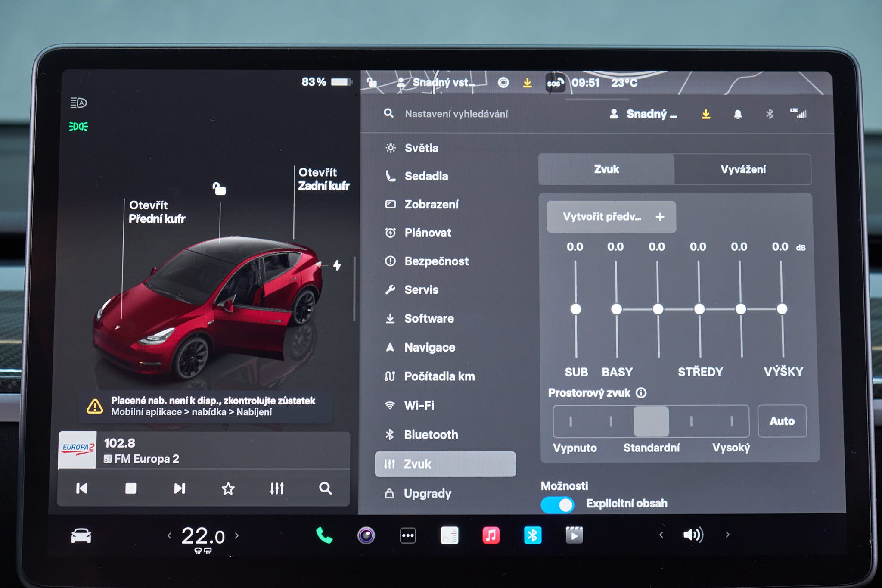Open the phone app in the dock
The width and height of the screenshot is (882, 588).
click(324, 535)
